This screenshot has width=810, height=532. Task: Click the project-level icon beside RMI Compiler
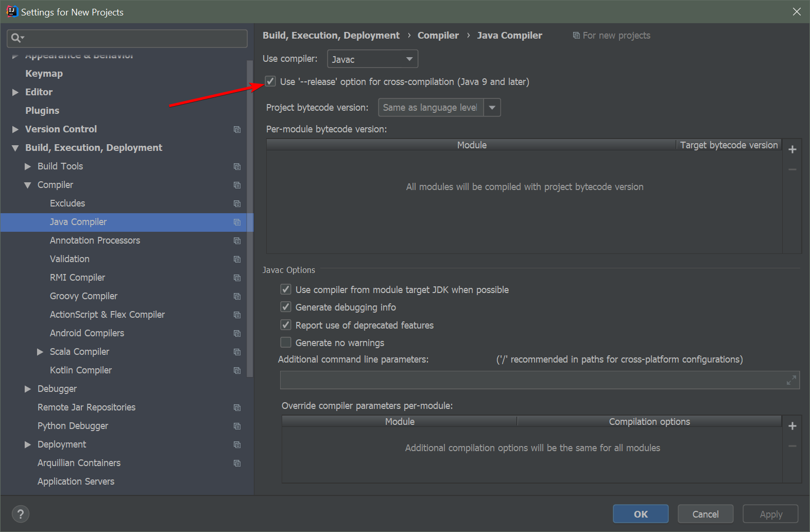click(237, 278)
